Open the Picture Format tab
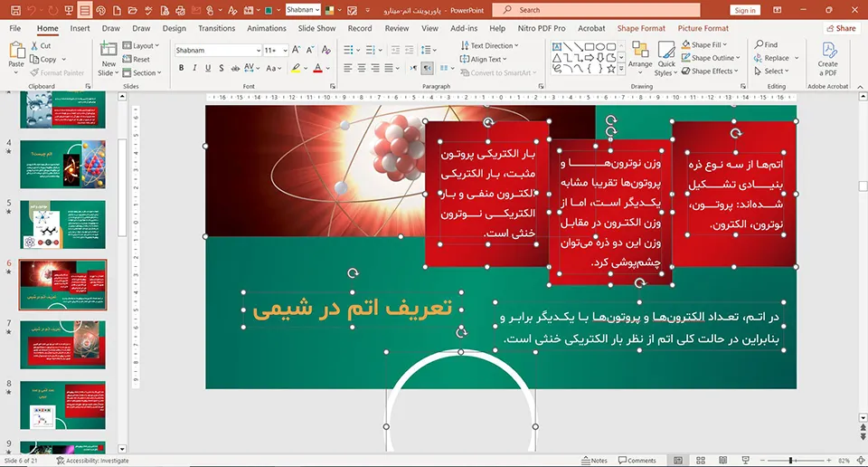The width and height of the screenshot is (868, 467). click(x=703, y=28)
